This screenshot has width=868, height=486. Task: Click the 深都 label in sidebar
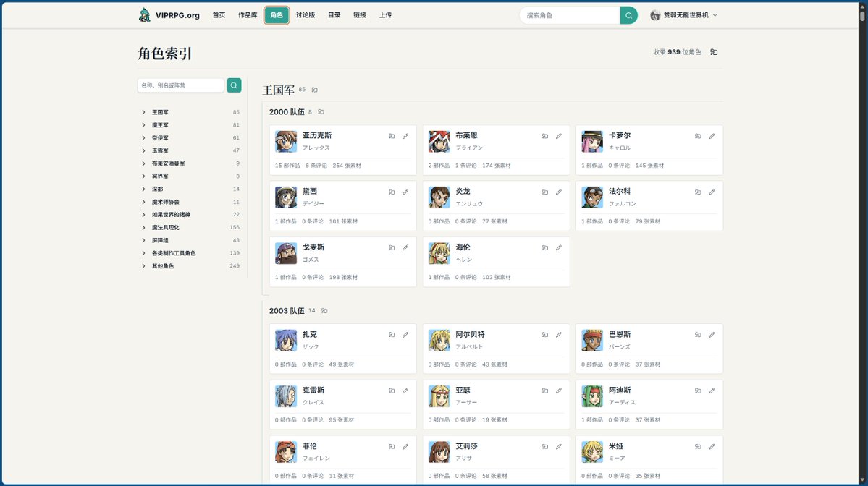157,189
